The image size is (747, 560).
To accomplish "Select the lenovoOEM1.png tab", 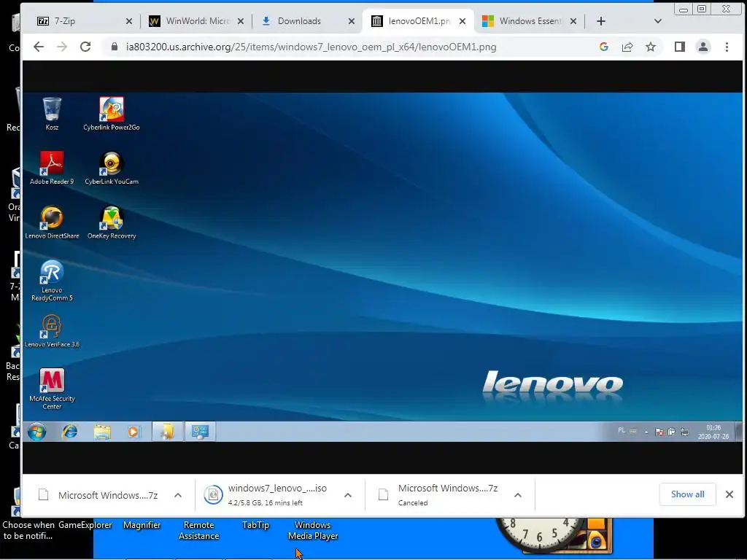I will [x=418, y=21].
